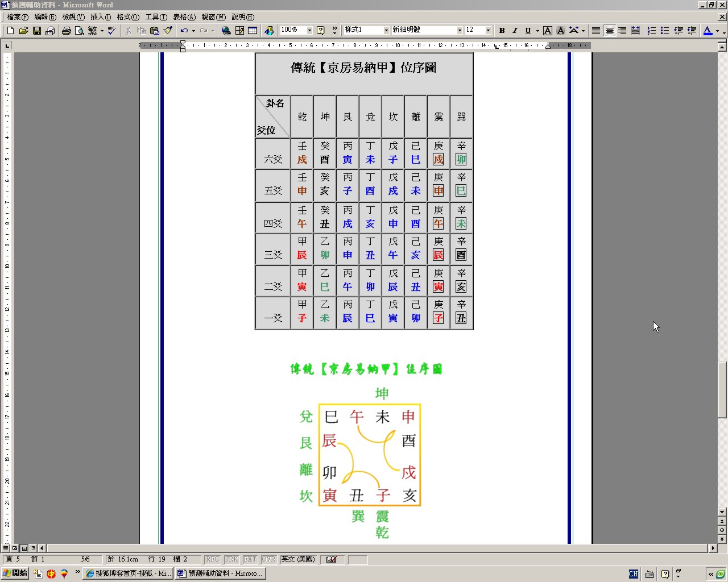Image resolution: width=728 pixels, height=582 pixels.
Task: Click the Undo arrow icon
Action: (184, 31)
